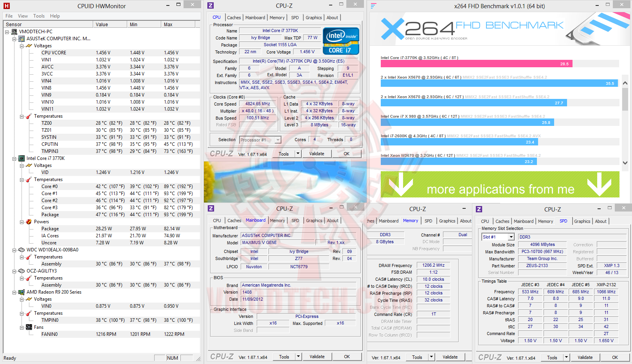The height and width of the screenshot is (364, 632).
Task: Click the American Megatrends Inc. BIOS brand field
Action: tap(299, 285)
